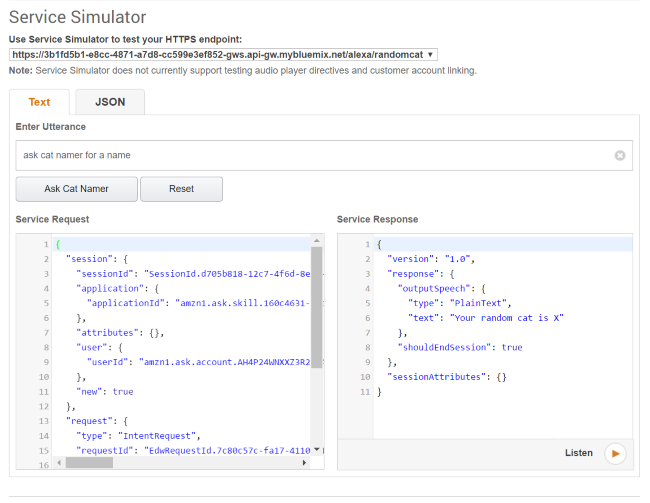Focus the Enter Utterance input field

pyautogui.click(x=324, y=156)
